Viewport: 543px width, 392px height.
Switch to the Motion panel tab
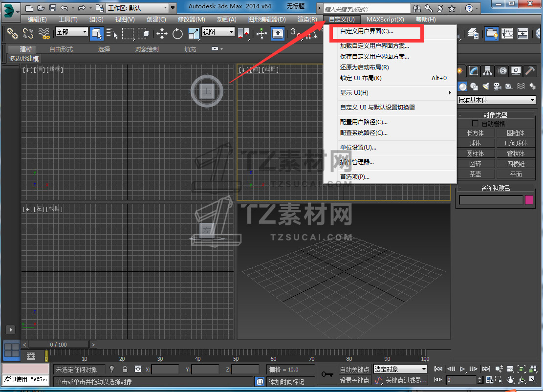(502, 71)
